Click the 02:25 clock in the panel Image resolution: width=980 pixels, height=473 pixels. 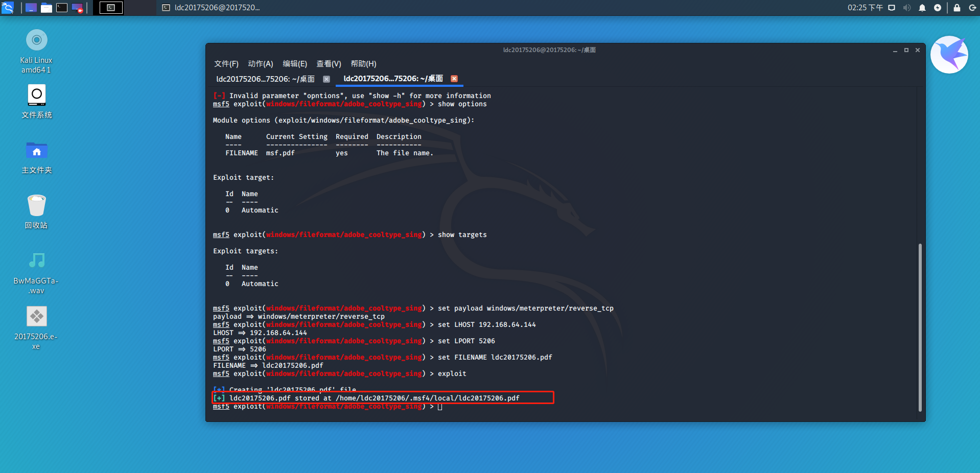click(865, 8)
